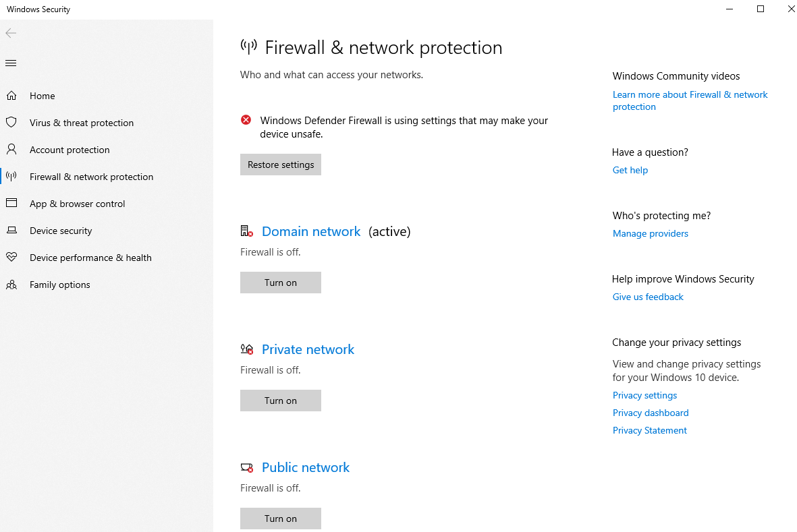The image size is (797, 532).
Task: Click the back arrow navigation button
Action: tap(11, 32)
